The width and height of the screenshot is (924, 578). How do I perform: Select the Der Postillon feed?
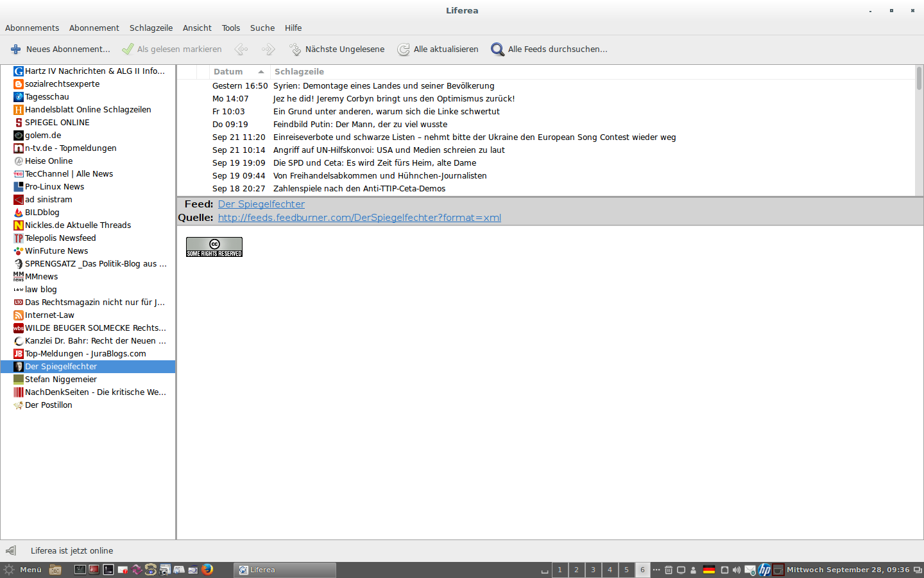click(x=88, y=405)
